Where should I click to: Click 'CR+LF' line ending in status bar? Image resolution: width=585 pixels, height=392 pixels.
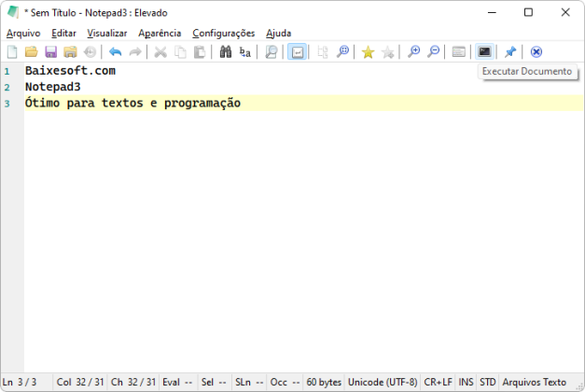[x=438, y=383]
